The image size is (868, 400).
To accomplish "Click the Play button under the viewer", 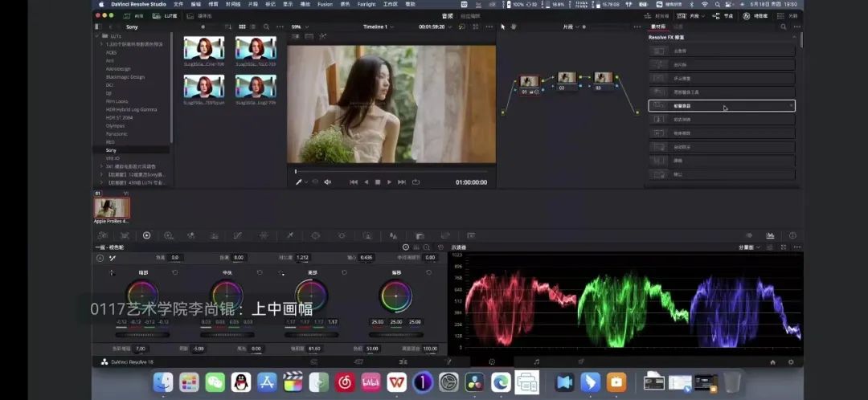I will [390, 182].
